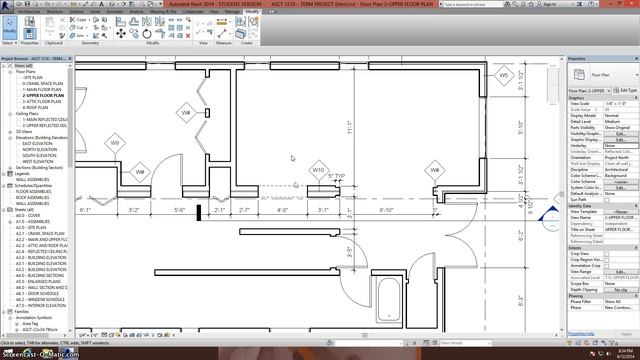Click the Rotate tool icon

[x=147, y=34]
